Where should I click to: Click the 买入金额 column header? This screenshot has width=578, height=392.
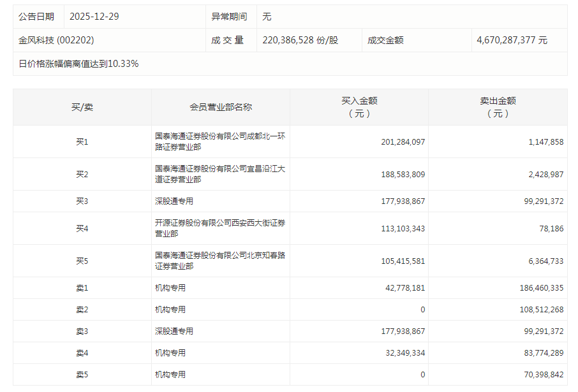[x=359, y=107]
